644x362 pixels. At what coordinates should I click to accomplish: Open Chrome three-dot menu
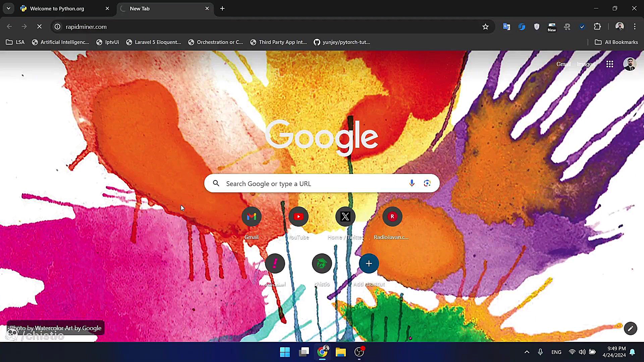[635, 27]
